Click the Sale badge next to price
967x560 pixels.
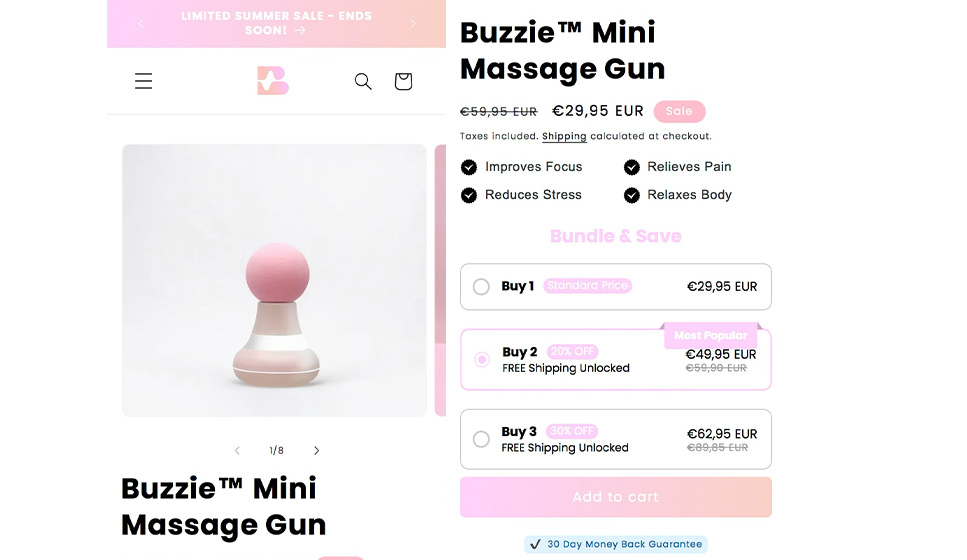679,111
